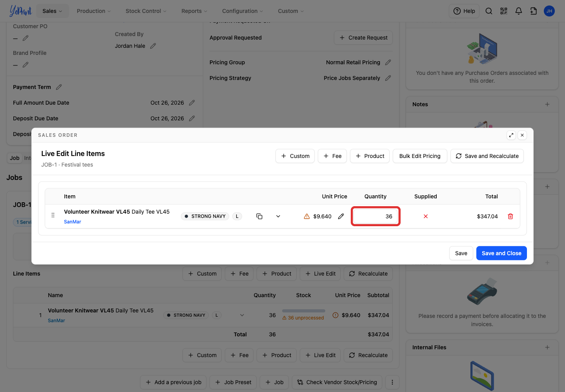Edit the Customer PO pencil icon
Screen dimensions: 565x392
pos(26,38)
